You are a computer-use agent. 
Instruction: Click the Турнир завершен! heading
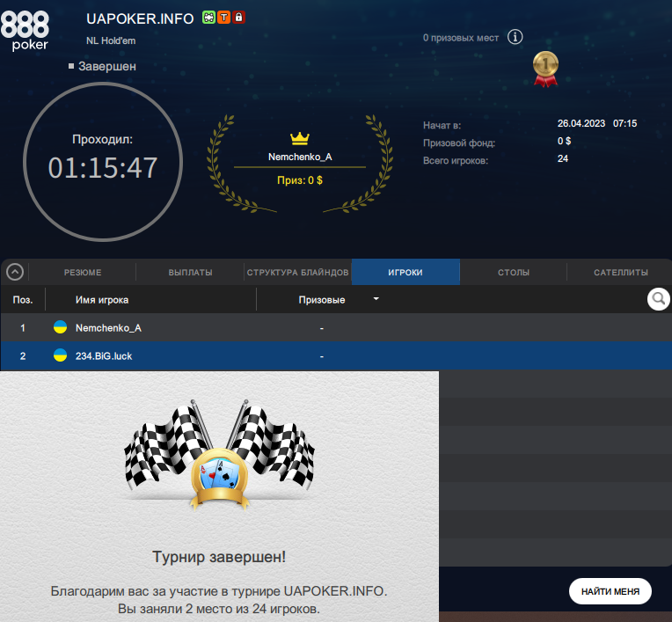click(219, 557)
